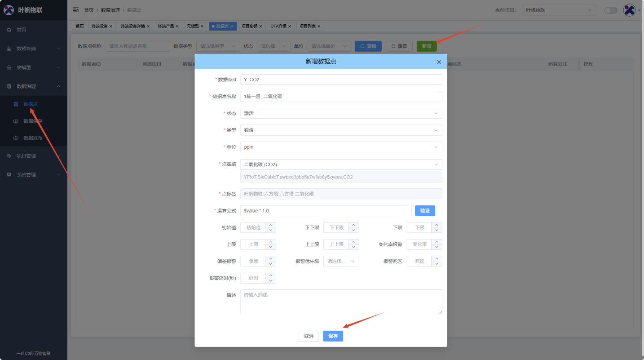Open the 状态 dropdown showing 激活
Viewport: 644px width, 360px height.
340,113
